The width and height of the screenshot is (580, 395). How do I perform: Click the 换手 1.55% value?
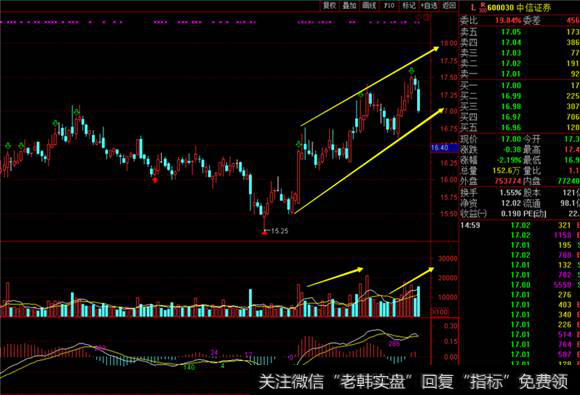tap(510, 193)
